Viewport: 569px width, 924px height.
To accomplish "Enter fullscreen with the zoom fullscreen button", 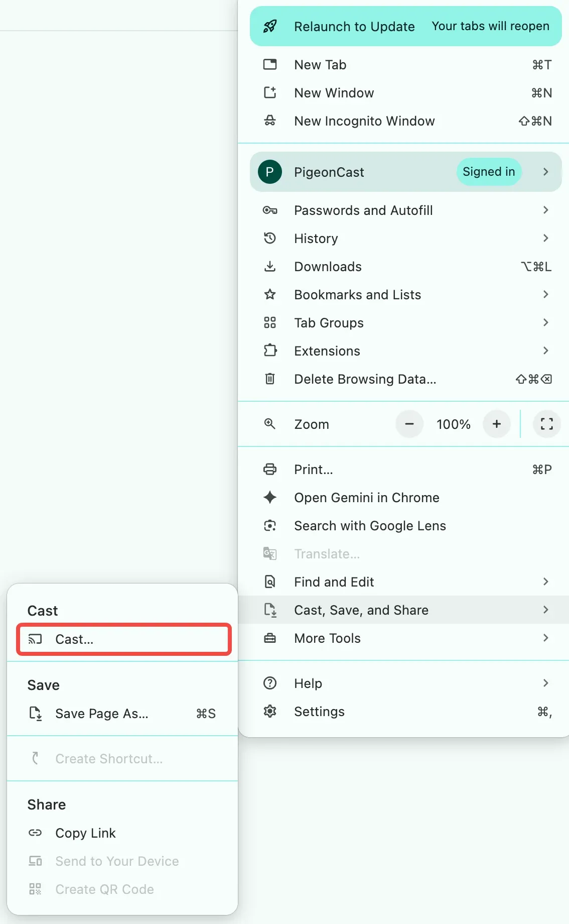I will [547, 424].
